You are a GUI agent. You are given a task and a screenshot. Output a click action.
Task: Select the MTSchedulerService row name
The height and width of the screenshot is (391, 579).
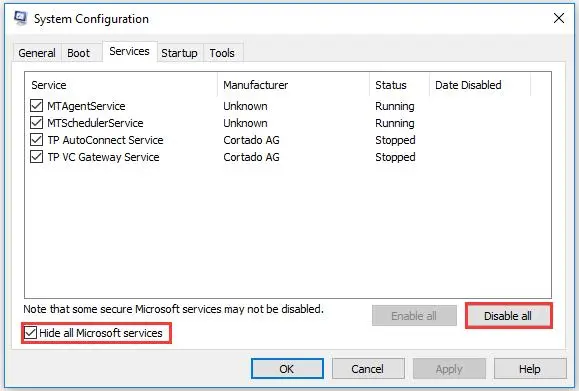click(95, 123)
